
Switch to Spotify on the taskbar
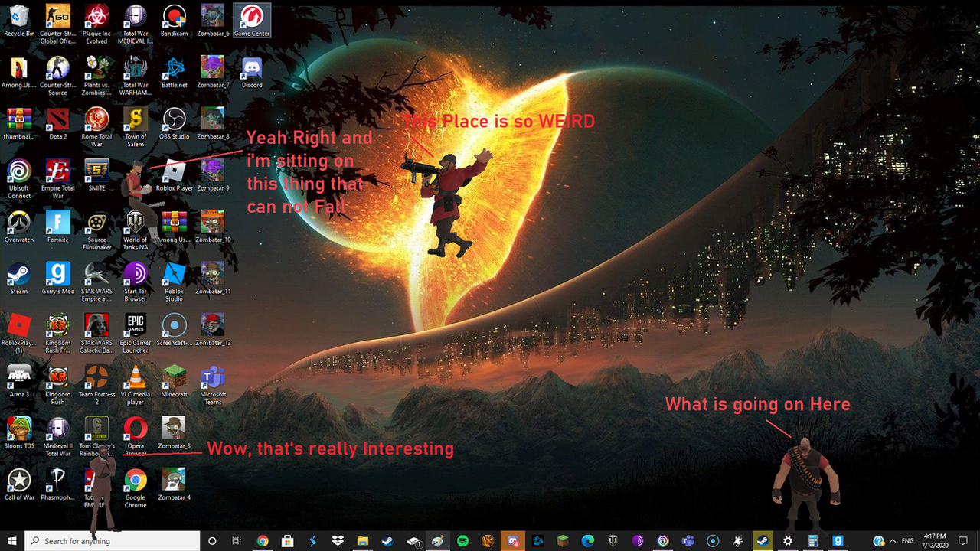pos(462,541)
